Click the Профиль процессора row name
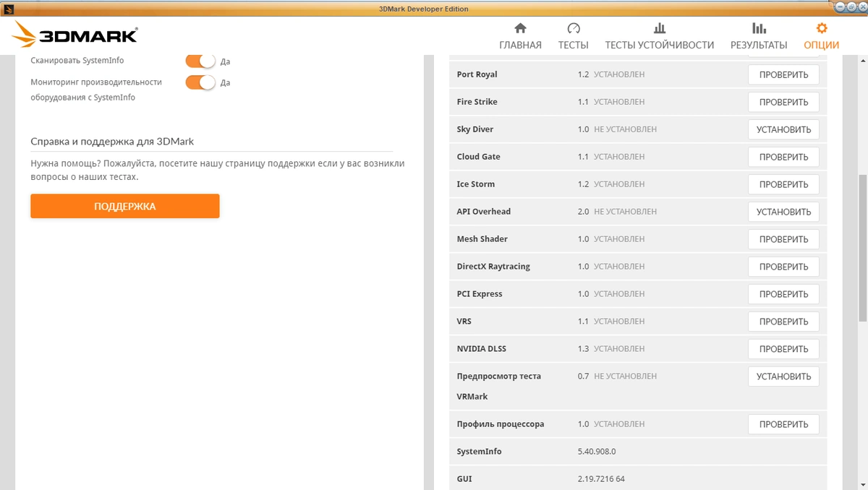This screenshot has width=868, height=490. tap(500, 424)
